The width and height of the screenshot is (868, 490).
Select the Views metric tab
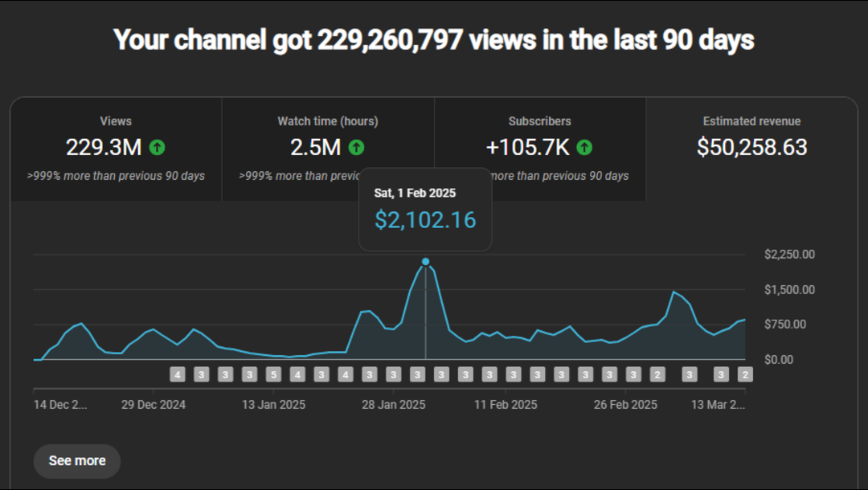click(x=116, y=149)
